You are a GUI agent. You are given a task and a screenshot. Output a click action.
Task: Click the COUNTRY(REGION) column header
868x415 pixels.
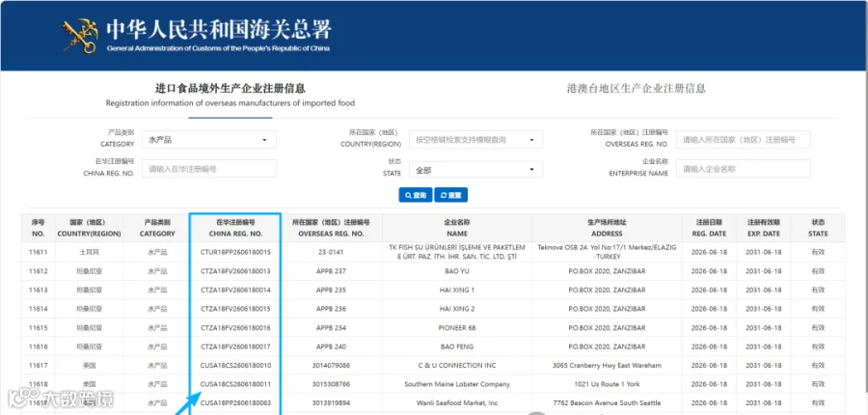click(89, 228)
